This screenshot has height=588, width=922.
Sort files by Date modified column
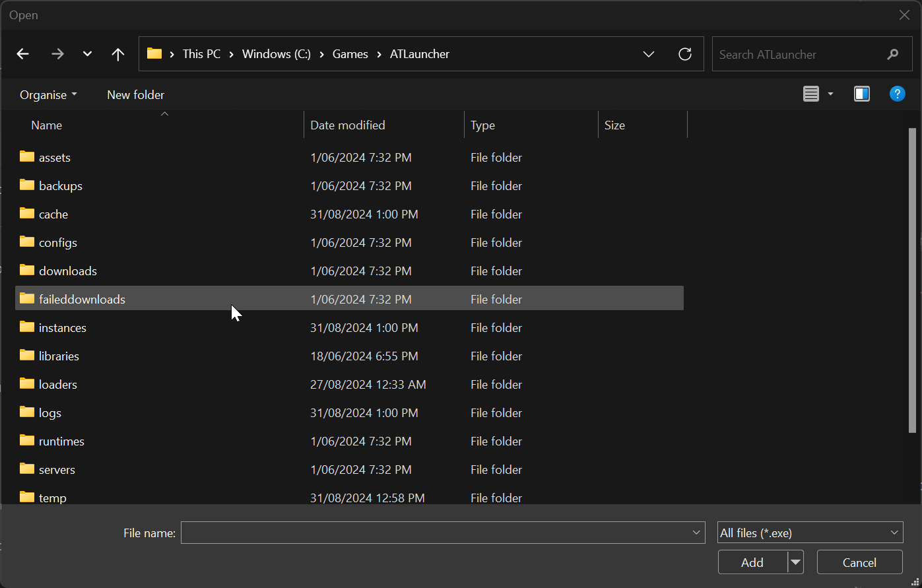[348, 125]
